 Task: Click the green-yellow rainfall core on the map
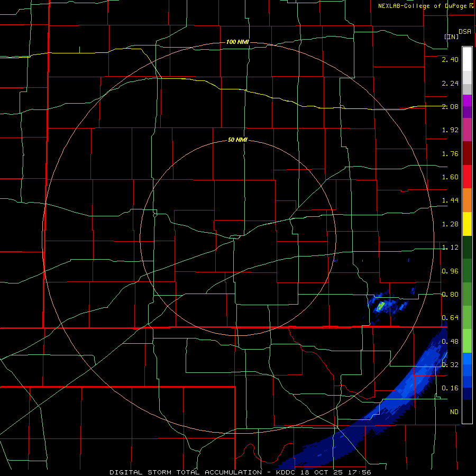pyautogui.click(x=381, y=305)
